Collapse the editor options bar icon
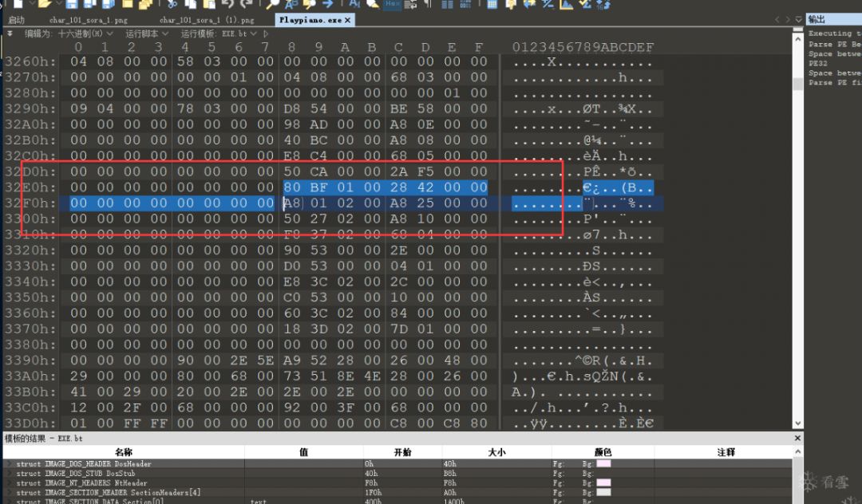Viewport: 862px width, 504px height. click(x=10, y=33)
